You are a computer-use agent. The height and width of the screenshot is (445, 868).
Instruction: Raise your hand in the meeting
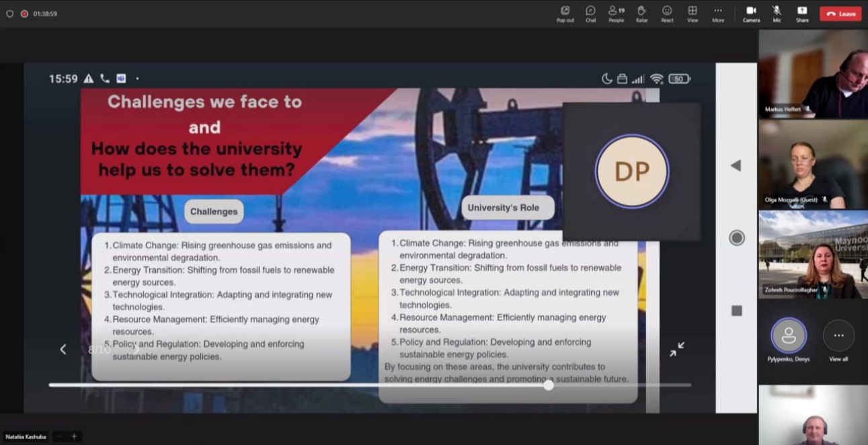(641, 13)
